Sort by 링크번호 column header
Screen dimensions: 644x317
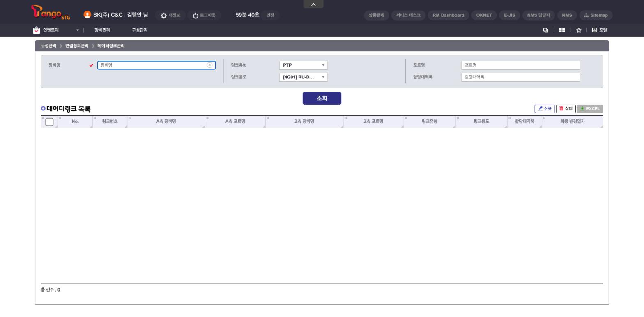click(x=110, y=122)
